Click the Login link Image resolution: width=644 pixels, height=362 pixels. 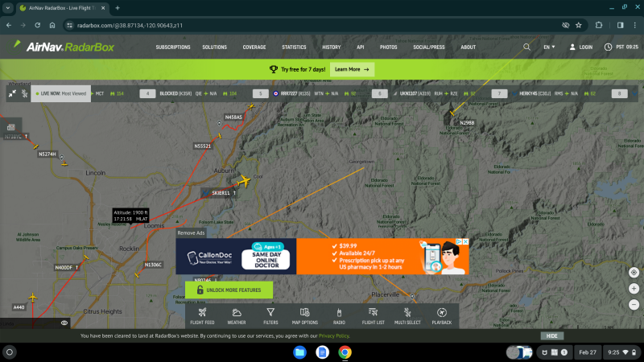coord(581,47)
